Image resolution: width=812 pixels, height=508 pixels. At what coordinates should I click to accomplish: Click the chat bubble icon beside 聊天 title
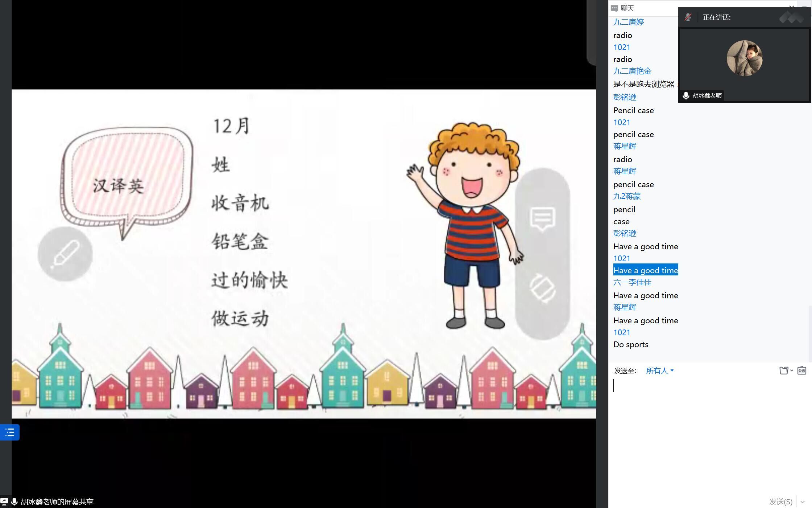[614, 8]
